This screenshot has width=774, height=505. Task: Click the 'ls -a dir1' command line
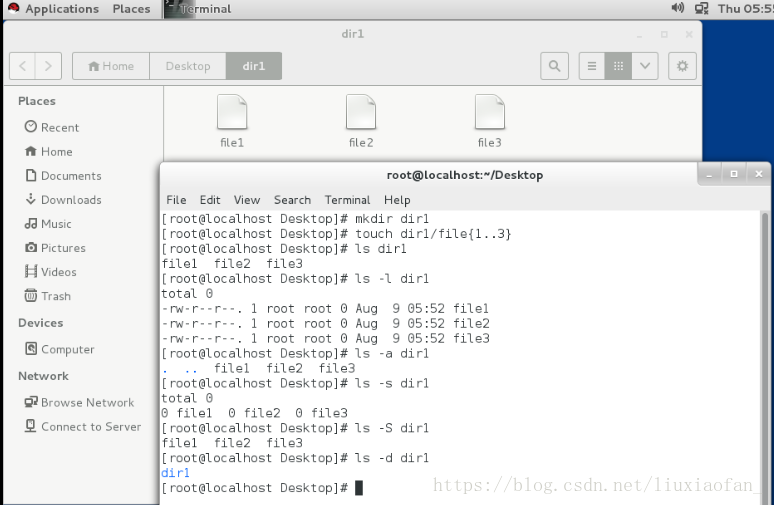pyautogui.click(x=295, y=353)
